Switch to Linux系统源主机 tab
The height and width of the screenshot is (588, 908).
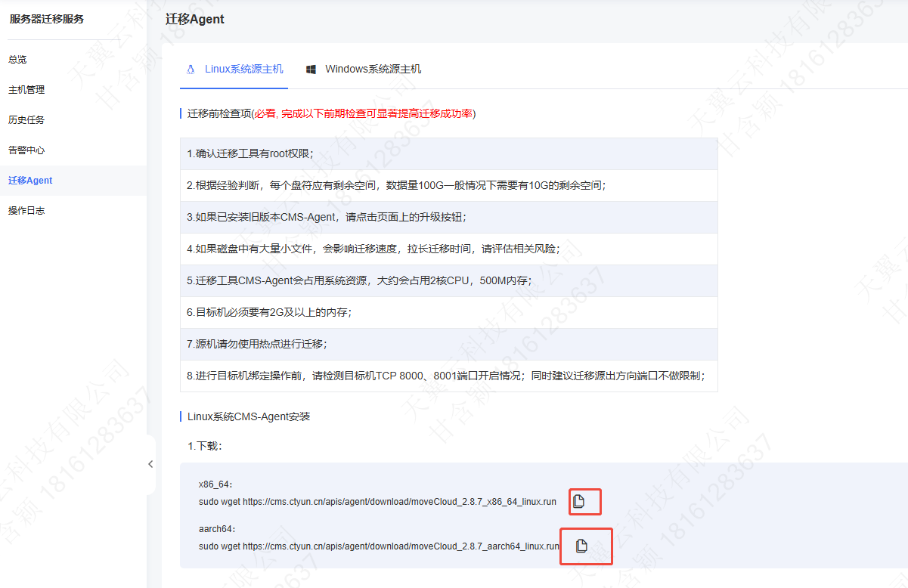click(234, 69)
